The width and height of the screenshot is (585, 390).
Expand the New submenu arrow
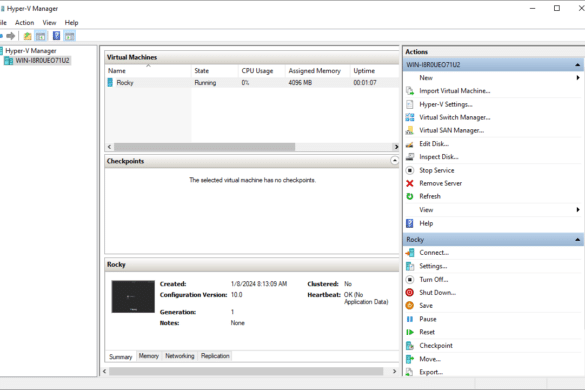[578, 78]
